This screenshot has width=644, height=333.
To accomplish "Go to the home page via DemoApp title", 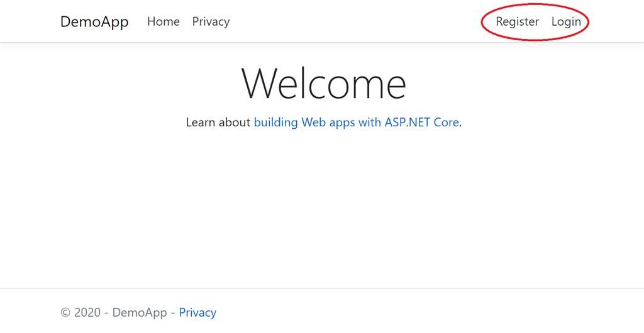I will [x=94, y=22].
